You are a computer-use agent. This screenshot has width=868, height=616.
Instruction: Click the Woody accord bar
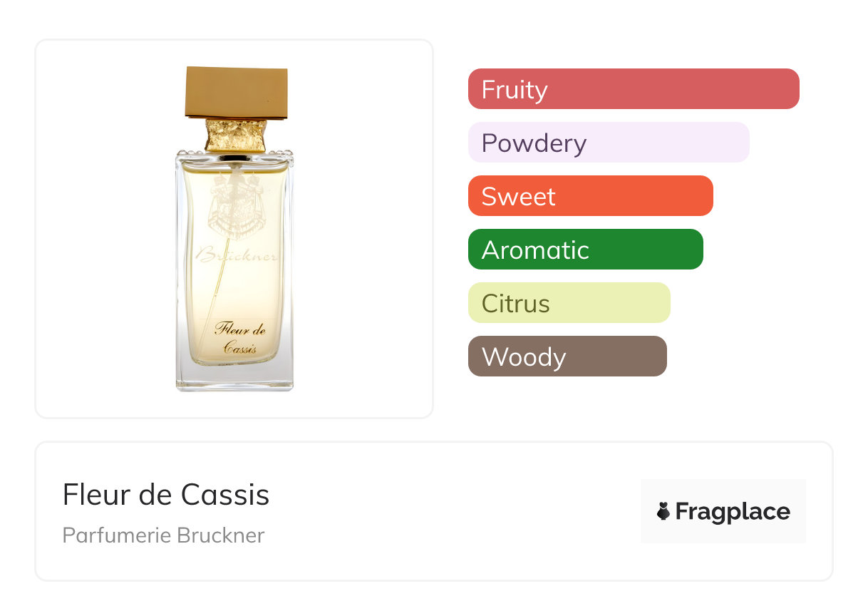[x=567, y=356]
